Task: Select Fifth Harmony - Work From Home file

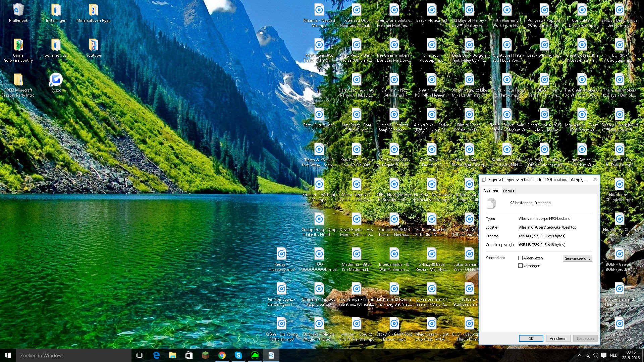Action: pos(507,16)
